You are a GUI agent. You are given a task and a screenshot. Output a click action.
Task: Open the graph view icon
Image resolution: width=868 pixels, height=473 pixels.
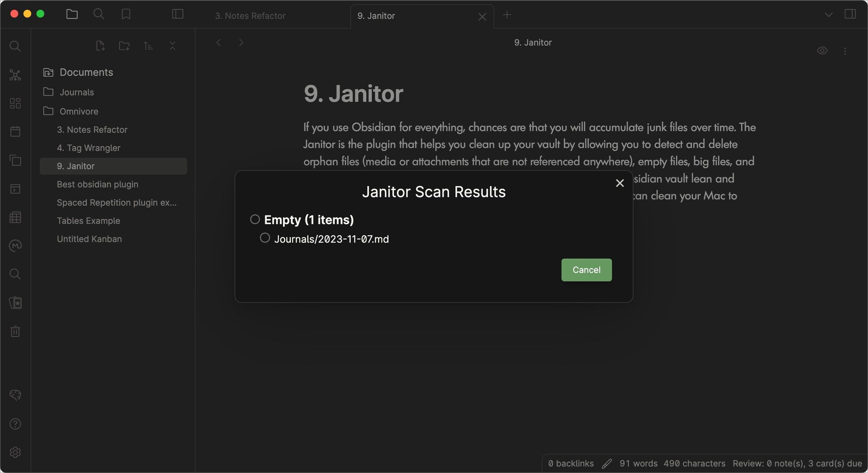[x=15, y=75]
